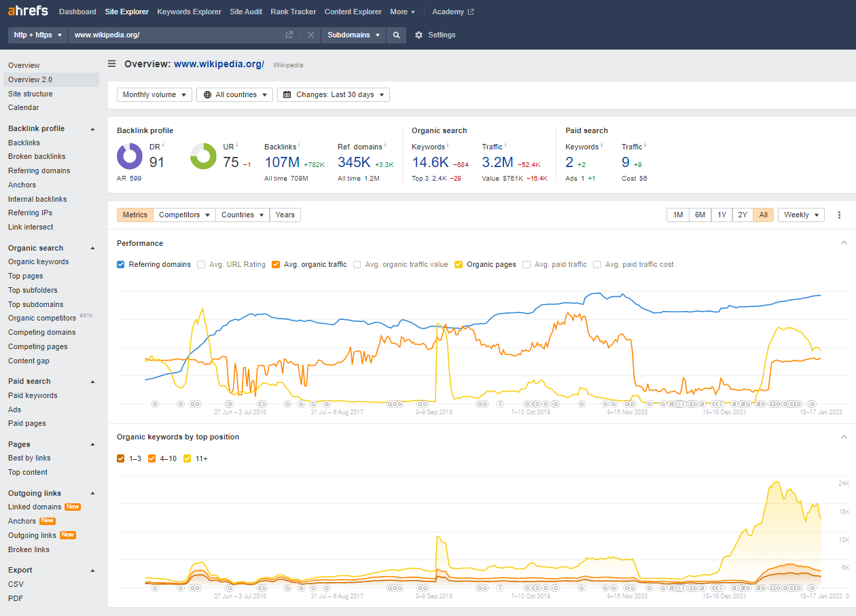Screen dimensions: 856x616
Task: Enable Avg. organic traffic value checkbox
Action: [x=357, y=264]
